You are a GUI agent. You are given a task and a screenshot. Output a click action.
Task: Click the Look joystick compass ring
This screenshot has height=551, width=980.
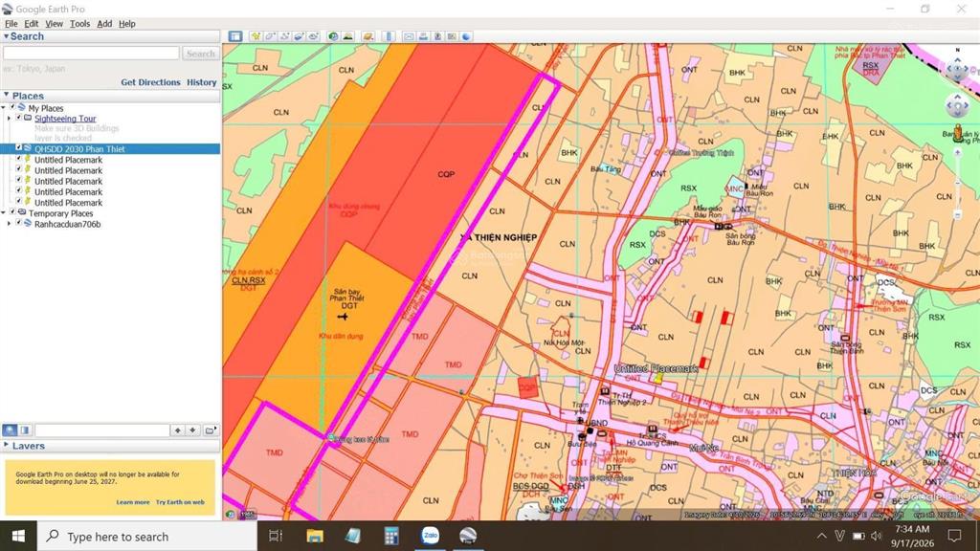957,68
